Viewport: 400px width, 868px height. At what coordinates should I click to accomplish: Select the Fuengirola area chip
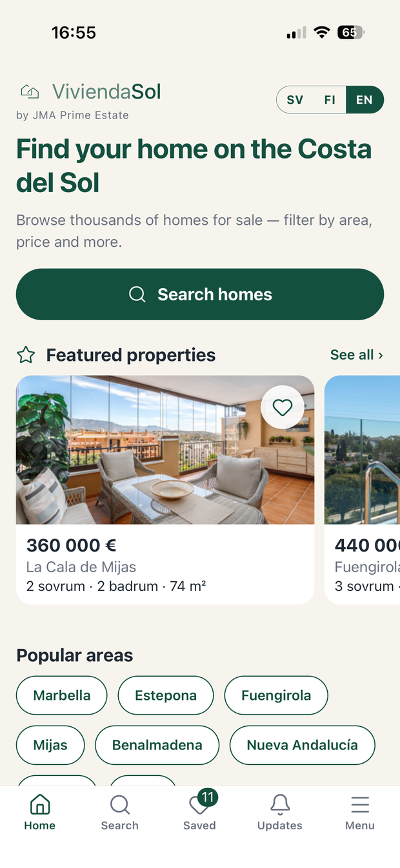pyautogui.click(x=276, y=695)
